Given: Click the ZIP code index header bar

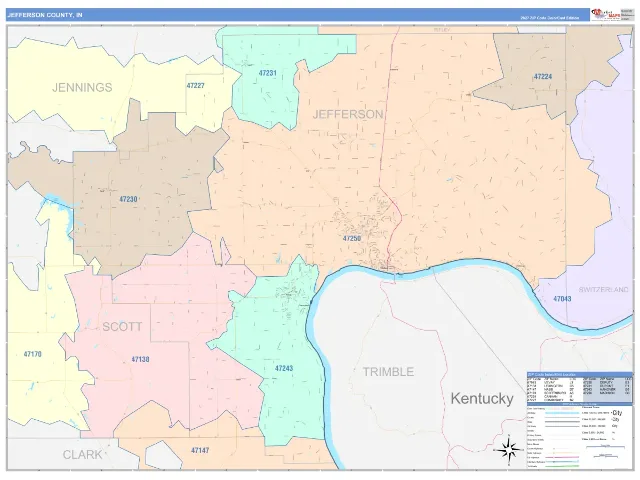Looking at the screenshot, I should pyautogui.click(x=579, y=374).
